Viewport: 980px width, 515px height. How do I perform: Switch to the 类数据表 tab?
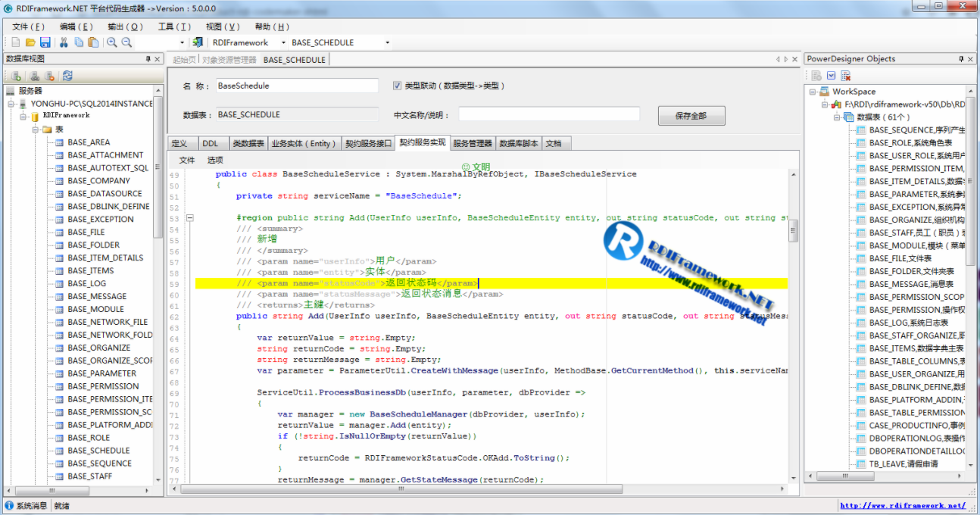coord(248,143)
